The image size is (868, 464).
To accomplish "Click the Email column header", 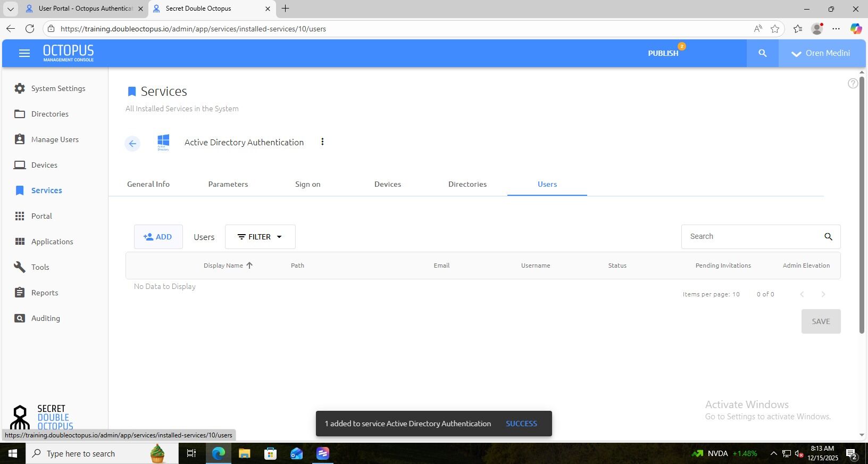I will pyautogui.click(x=441, y=266).
